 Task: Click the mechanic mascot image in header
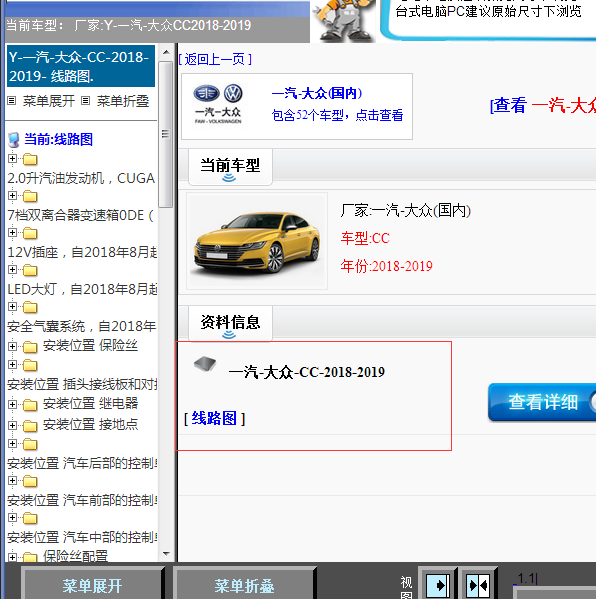[343, 20]
